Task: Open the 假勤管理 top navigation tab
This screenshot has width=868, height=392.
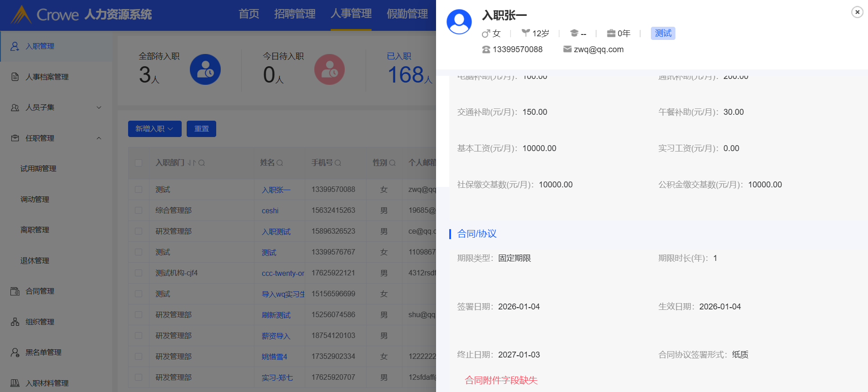Action: (407, 14)
